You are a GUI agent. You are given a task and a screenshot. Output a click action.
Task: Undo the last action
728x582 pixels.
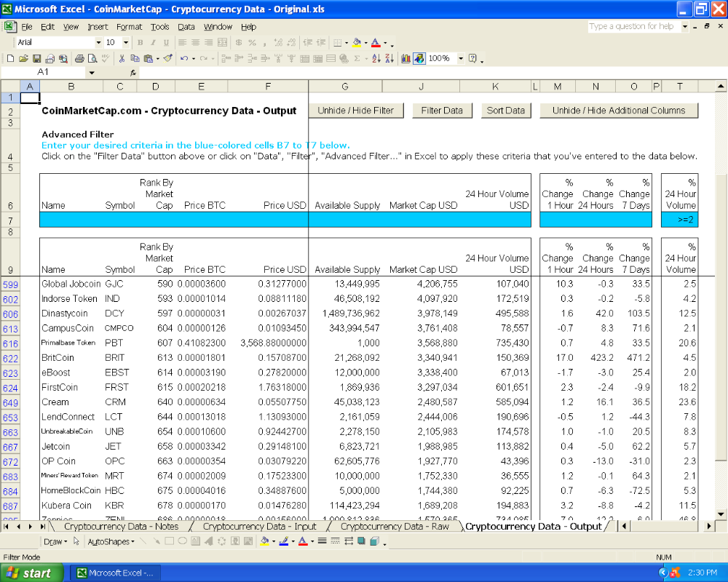(184, 58)
